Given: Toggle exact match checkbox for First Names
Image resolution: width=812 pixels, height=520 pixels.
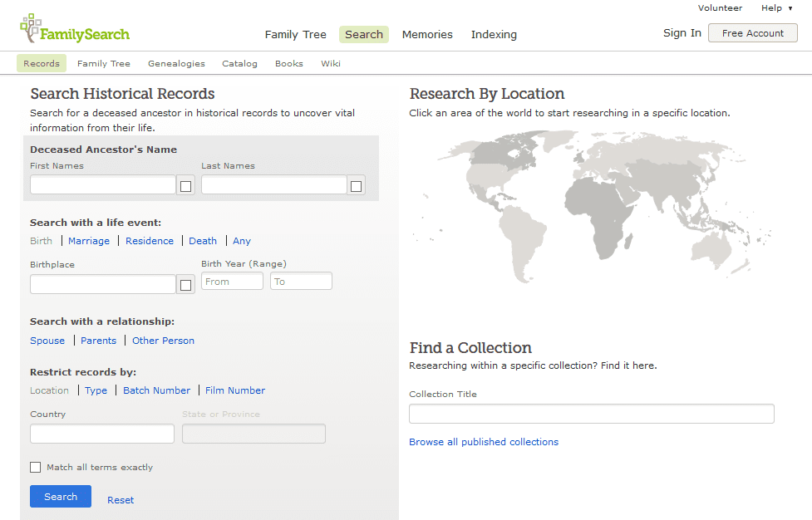Looking at the screenshot, I should pyautogui.click(x=185, y=186).
